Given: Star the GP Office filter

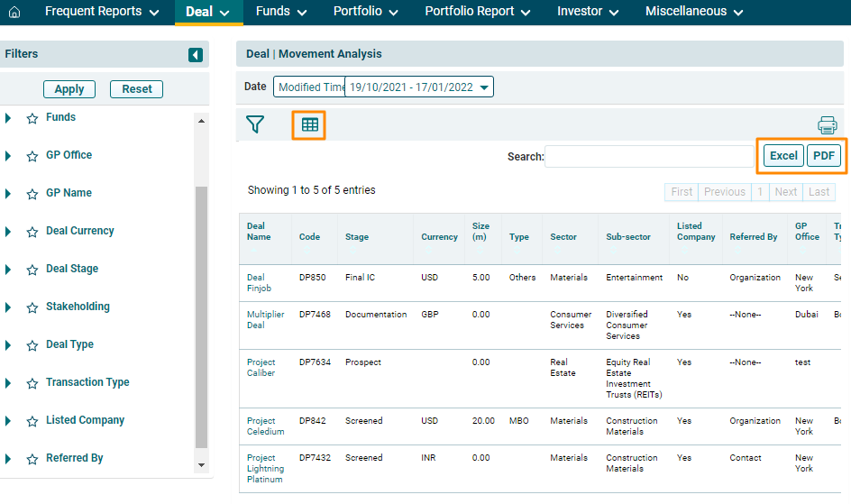Looking at the screenshot, I should pos(32,156).
